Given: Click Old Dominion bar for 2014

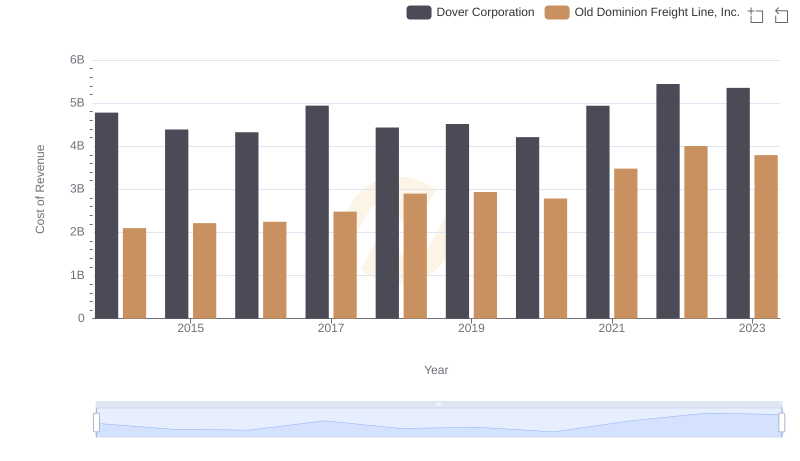Looking at the screenshot, I should (135, 273).
